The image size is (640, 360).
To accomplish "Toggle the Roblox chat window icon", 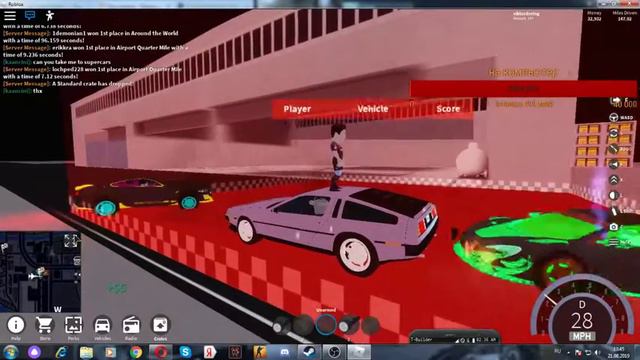I will pos(30,16).
